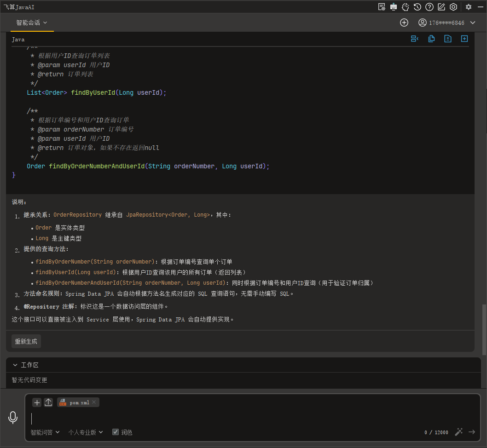This screenshot has width=487, height=448.
Task: Focus the chat message input field
Action: click(x=252, y=419)
